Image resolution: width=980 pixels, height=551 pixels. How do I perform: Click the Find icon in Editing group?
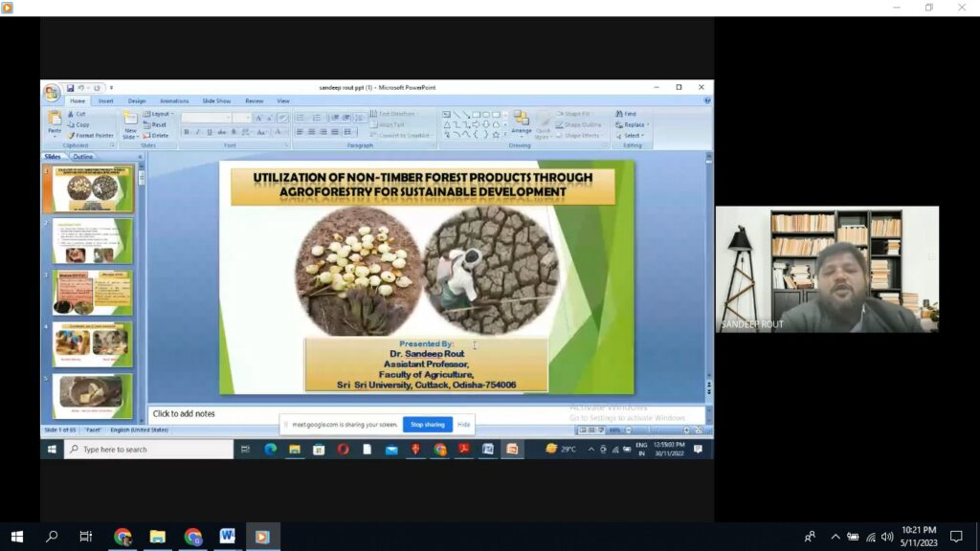(x=628, y=114)
